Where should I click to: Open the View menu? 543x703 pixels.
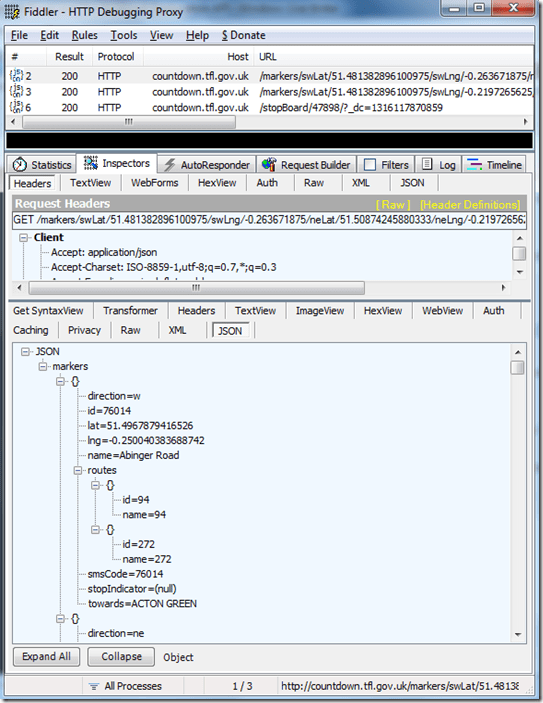[161, 35]
